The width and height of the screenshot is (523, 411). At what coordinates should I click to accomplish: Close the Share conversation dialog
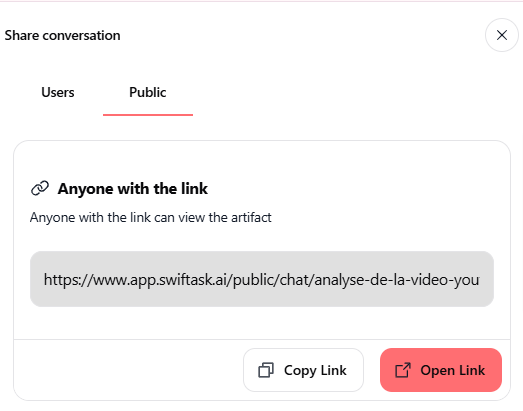point(501,35)
